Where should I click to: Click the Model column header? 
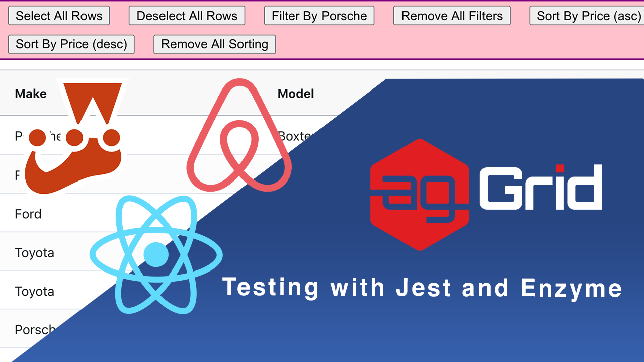[296, 94]
